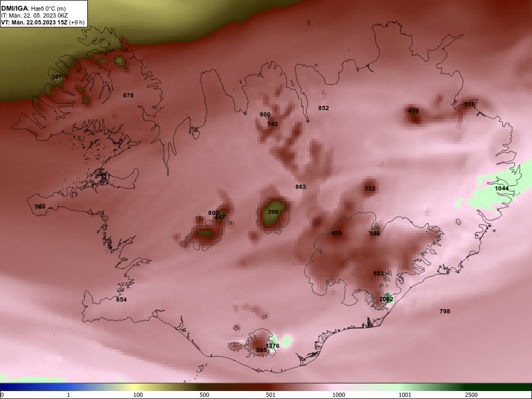532x399 pixels.
Task: Select the 478 value on dark spot
Action: click(413, 111)
